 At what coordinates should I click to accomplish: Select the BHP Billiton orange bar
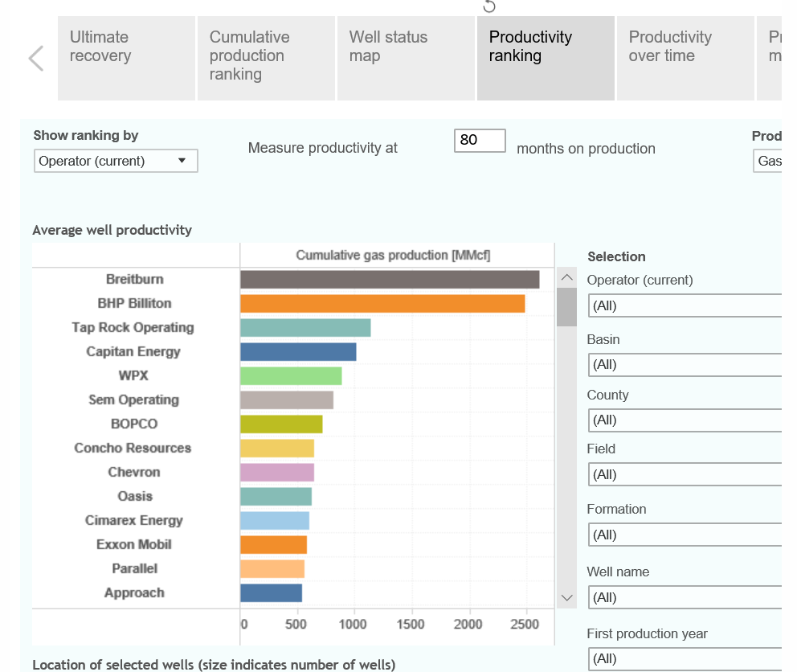(x=382, y=304)
